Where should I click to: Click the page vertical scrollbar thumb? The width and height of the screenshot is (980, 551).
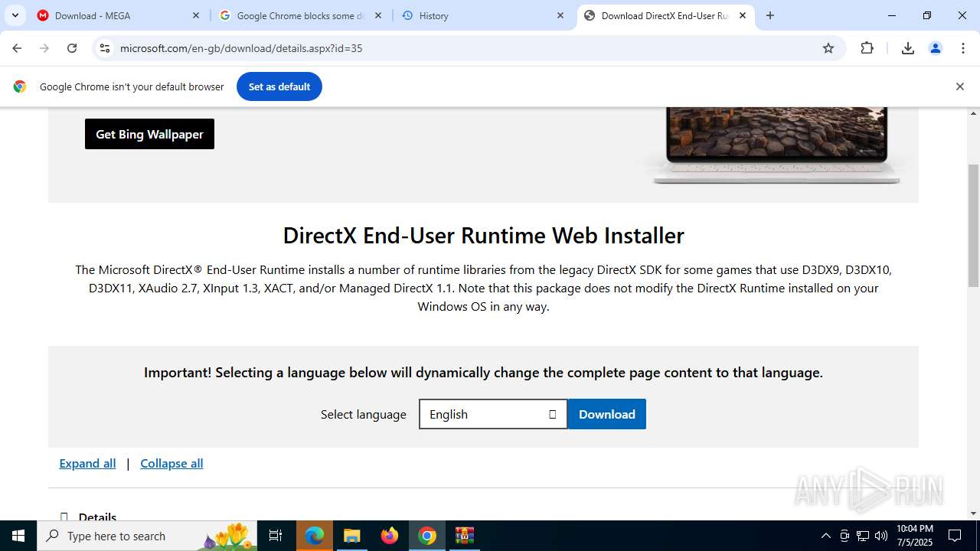coord(974,226)
